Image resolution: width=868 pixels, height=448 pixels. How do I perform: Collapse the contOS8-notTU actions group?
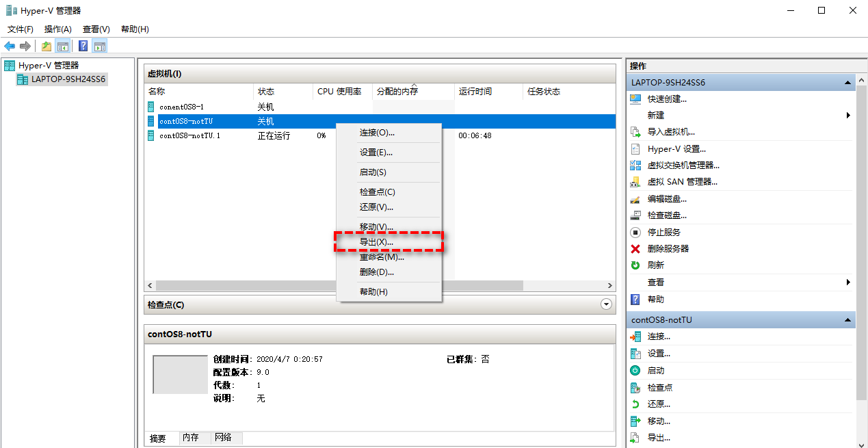(848, 320)
